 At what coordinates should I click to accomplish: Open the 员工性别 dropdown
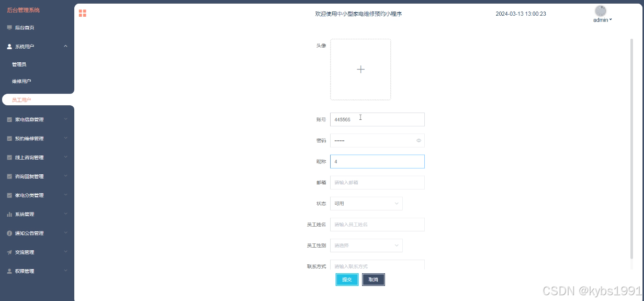coord(366,246)
